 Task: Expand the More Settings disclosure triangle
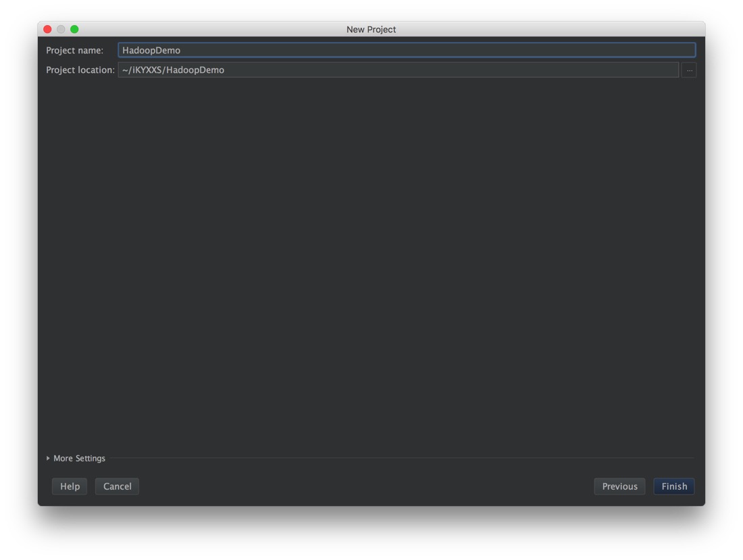click(48, 458)
